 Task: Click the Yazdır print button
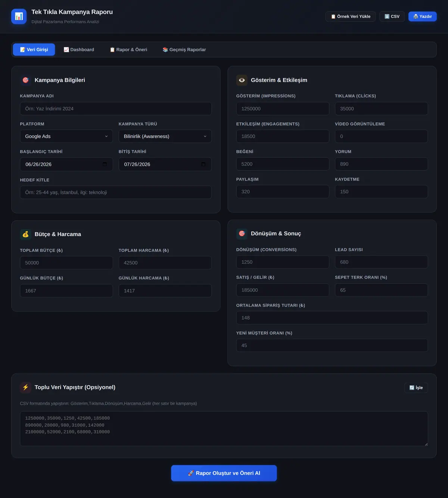[x=423, y=16]
